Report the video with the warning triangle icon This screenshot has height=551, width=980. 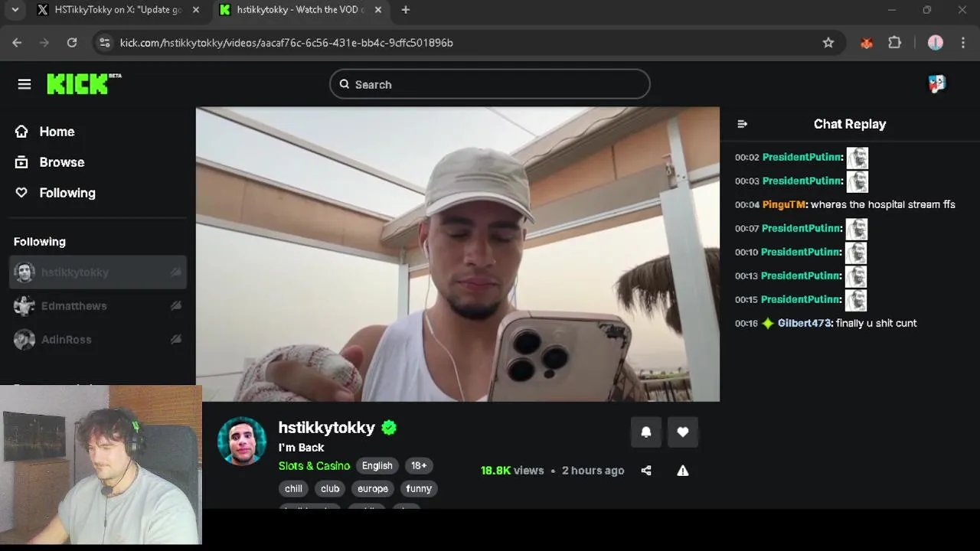pos(683,471)
